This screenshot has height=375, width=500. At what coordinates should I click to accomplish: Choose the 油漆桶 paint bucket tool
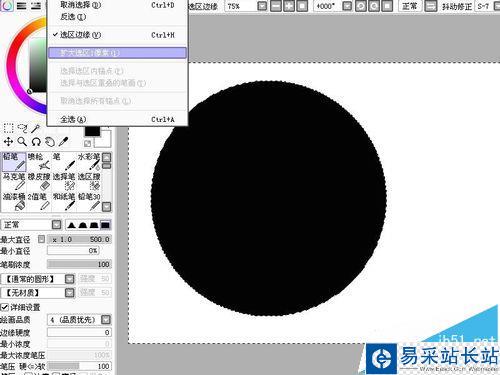coord(14,202)
